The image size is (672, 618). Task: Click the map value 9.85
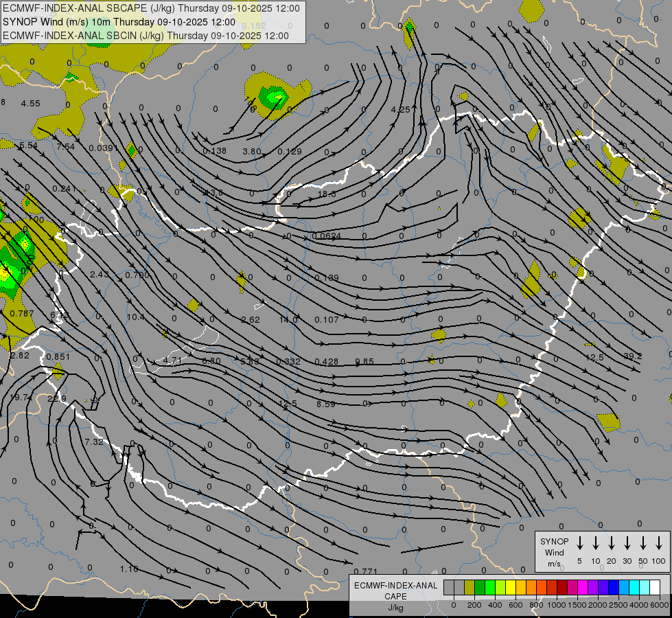(364, 361)
